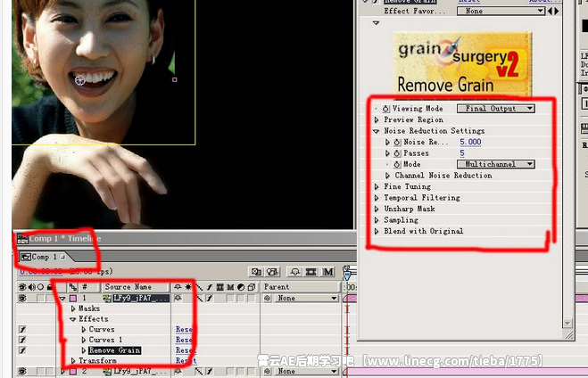Enable Motion Blur M button in timeline
Screen dimensions: 588x378
click(x=328, y=272)
